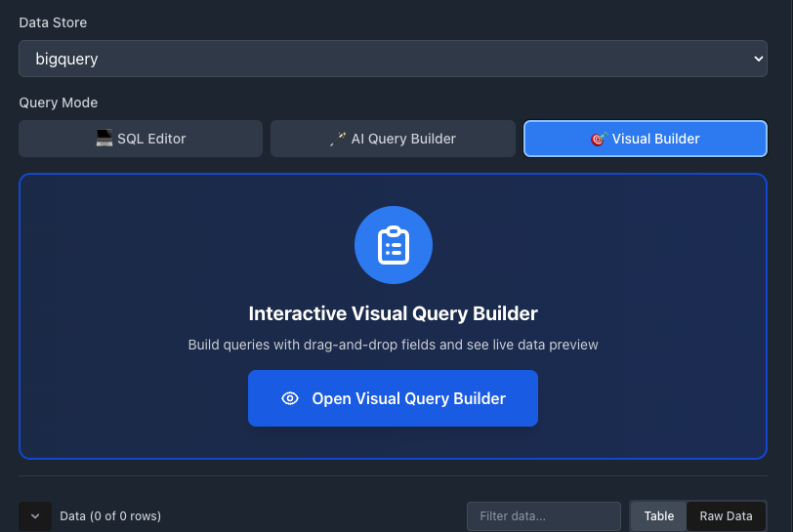Open the bigquery Data Store dropdown
793x532 pixels.
393,59
